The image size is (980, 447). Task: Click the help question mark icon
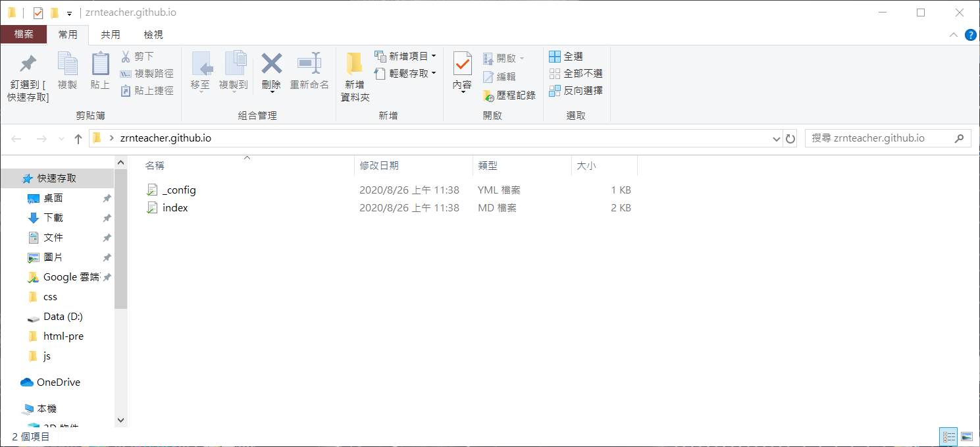pos(969,35)
